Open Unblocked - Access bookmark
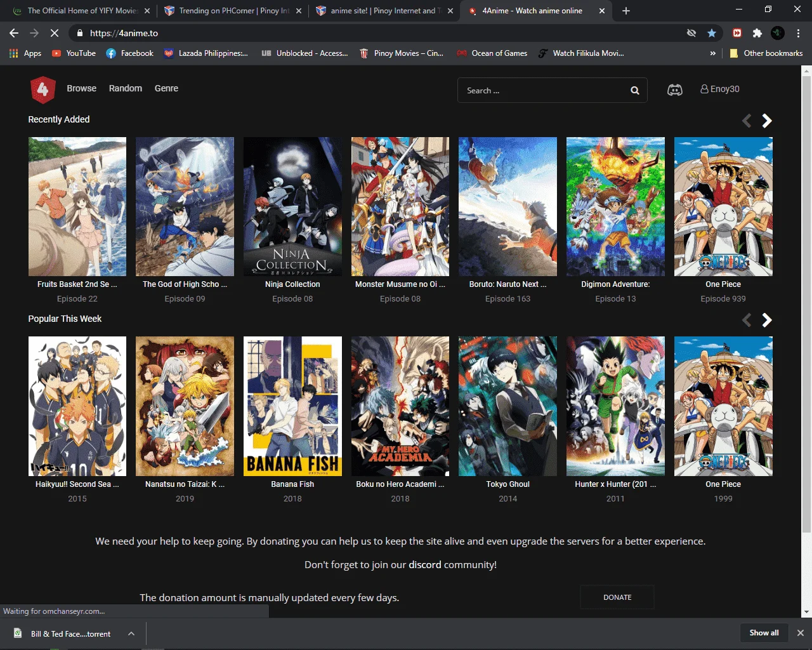This screenshot has width=812, height=650. click(304, 53)
